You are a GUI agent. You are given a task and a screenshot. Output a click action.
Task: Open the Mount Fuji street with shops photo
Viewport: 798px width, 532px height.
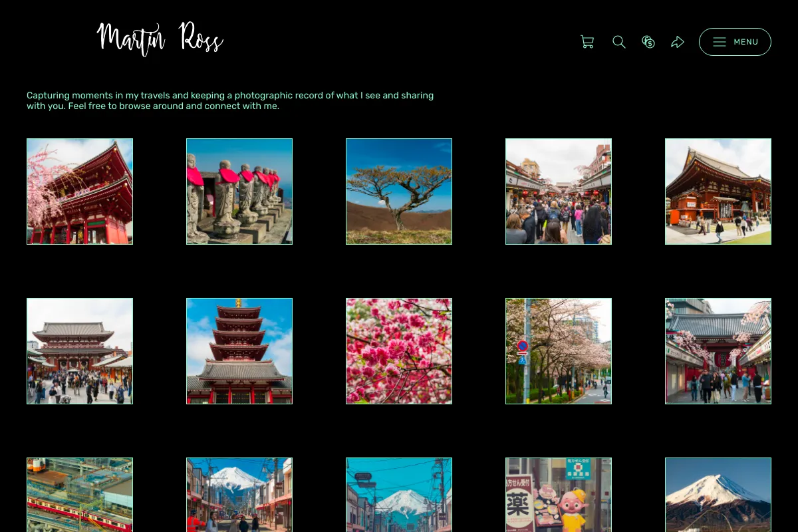[239, 495]
